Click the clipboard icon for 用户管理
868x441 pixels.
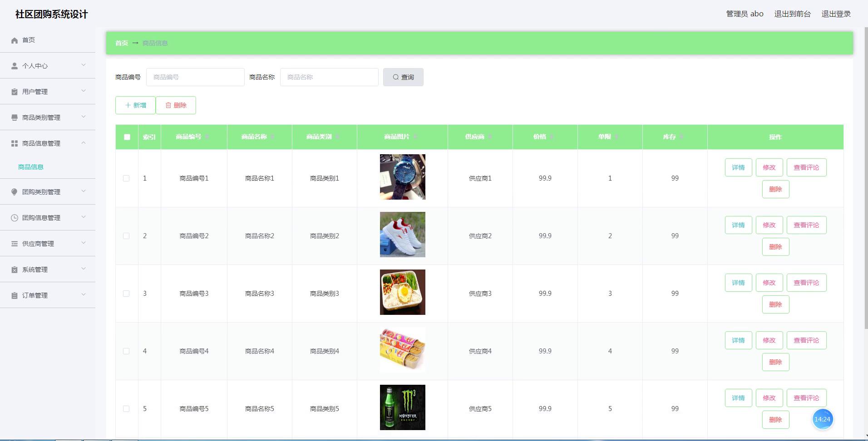[15, 92]
